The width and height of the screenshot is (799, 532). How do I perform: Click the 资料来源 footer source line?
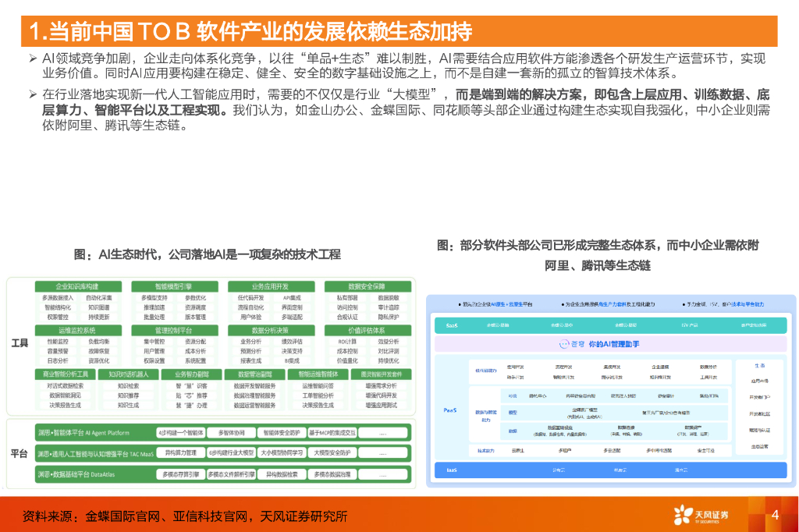pos(185,516)
